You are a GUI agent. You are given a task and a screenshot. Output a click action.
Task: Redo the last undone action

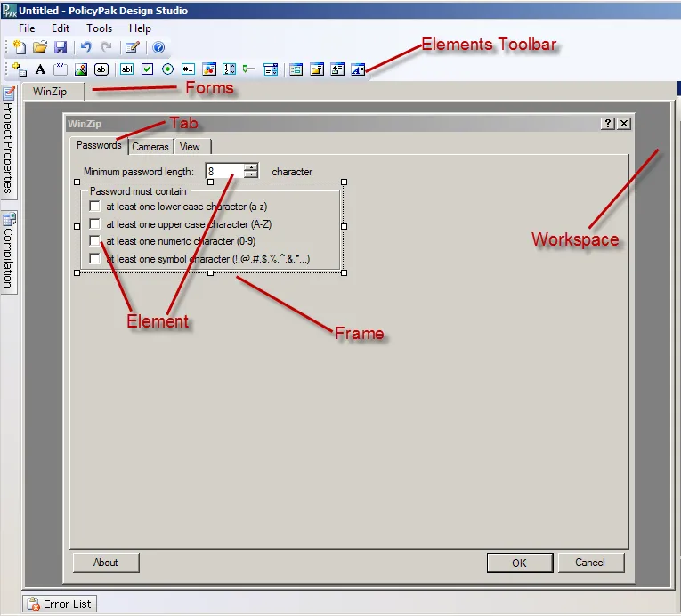pyautogui.click(x=106, y=47)
